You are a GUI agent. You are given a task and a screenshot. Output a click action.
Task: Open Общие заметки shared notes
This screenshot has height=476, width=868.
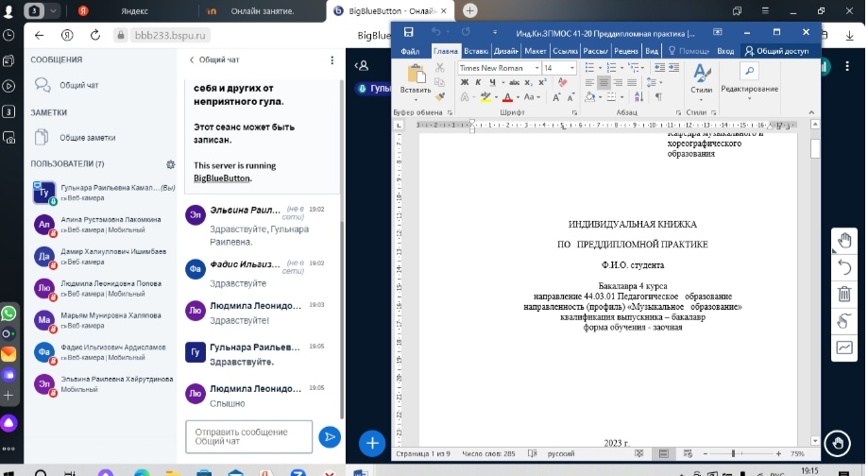point(79,137)
